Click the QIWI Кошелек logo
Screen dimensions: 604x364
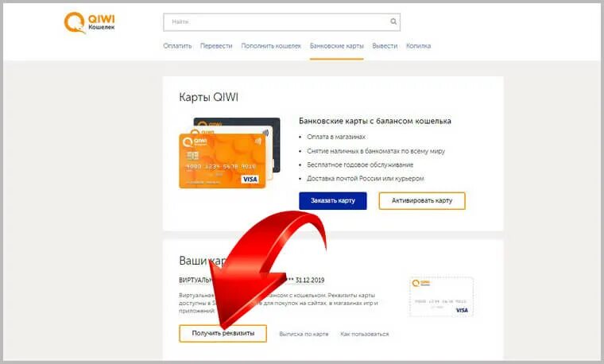pyautogui.click(x=89, y=23)
